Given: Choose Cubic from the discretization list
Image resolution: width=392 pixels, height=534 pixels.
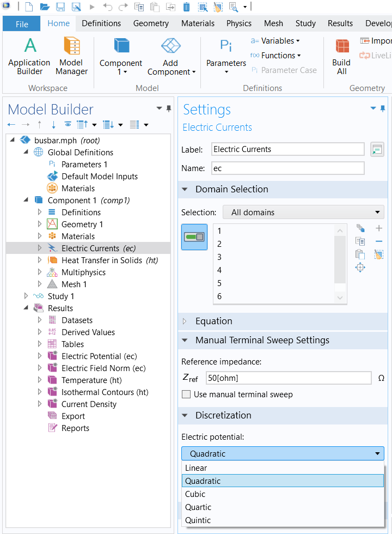Looking at the screenshot, I should 195,494.
